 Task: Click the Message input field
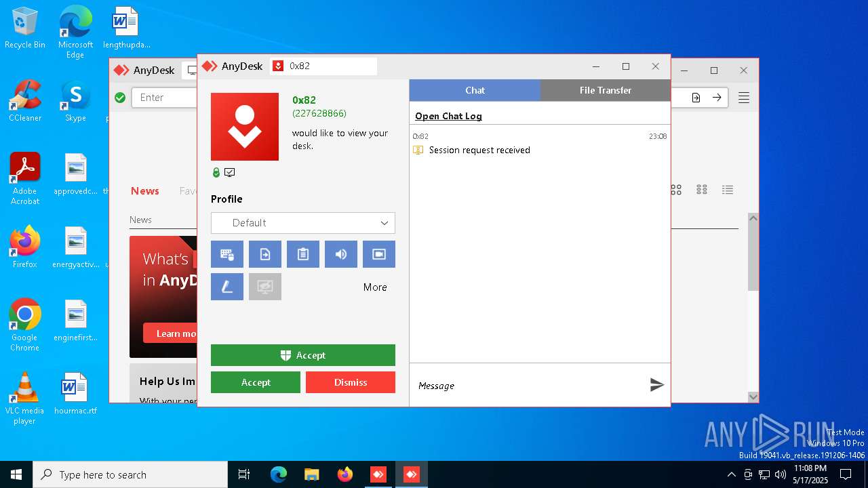coord(529,386)
